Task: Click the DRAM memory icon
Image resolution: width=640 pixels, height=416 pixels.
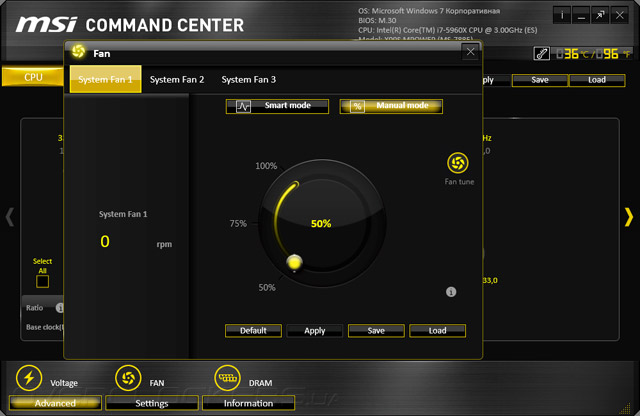Action: (x=228, y=378)
